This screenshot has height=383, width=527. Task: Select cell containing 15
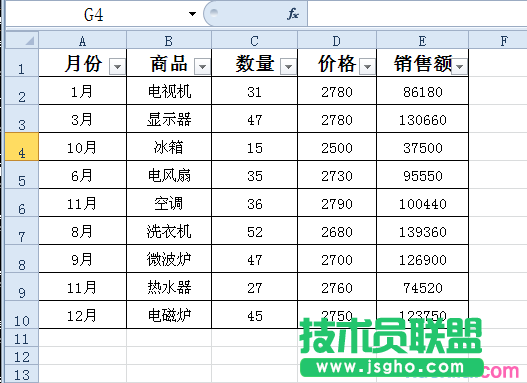(254, 147)
